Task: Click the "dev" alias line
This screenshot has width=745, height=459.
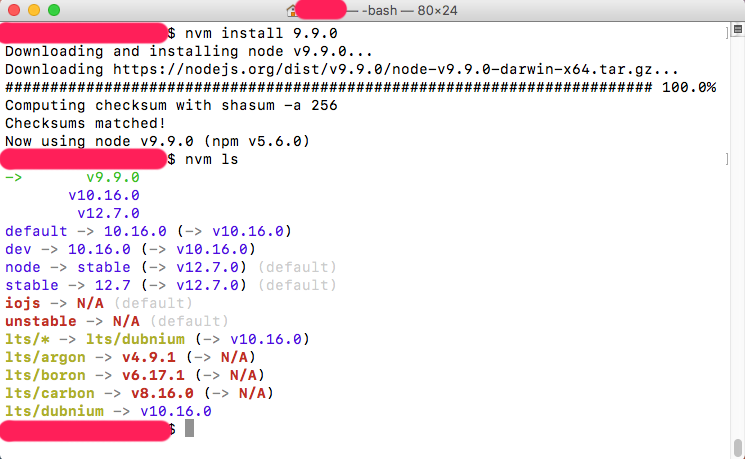Action: pos(130,249)
